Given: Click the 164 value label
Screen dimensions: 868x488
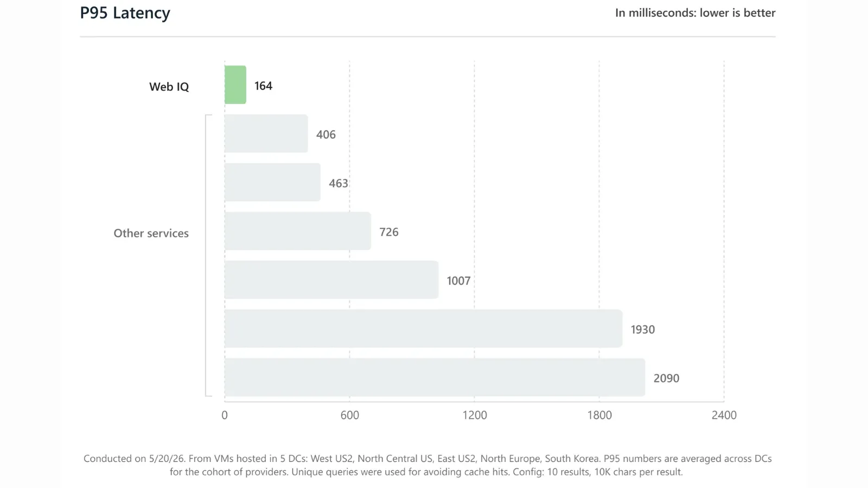Looking at the screenshot, I should [x=264, y=86].
